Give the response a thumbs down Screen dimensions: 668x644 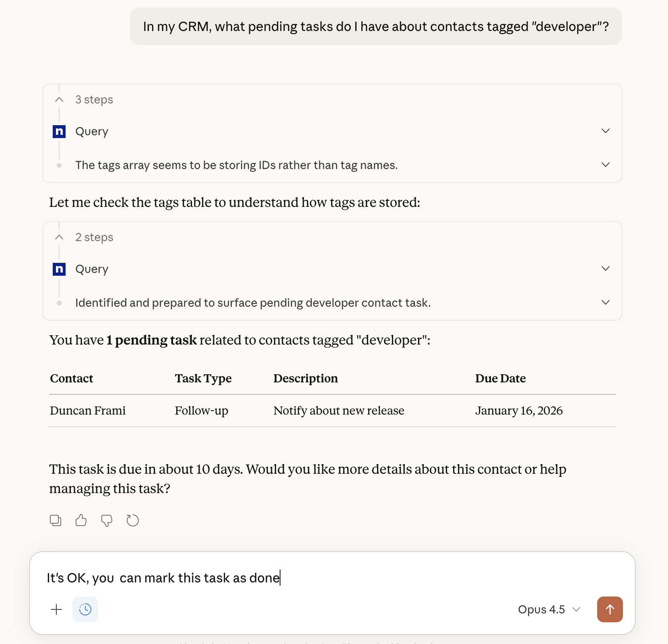click(107, 520)
